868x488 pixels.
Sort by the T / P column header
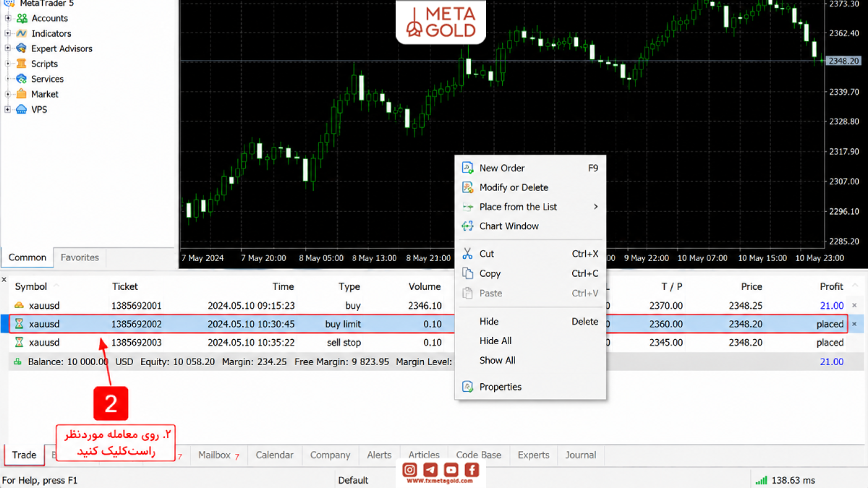point(672,286)
